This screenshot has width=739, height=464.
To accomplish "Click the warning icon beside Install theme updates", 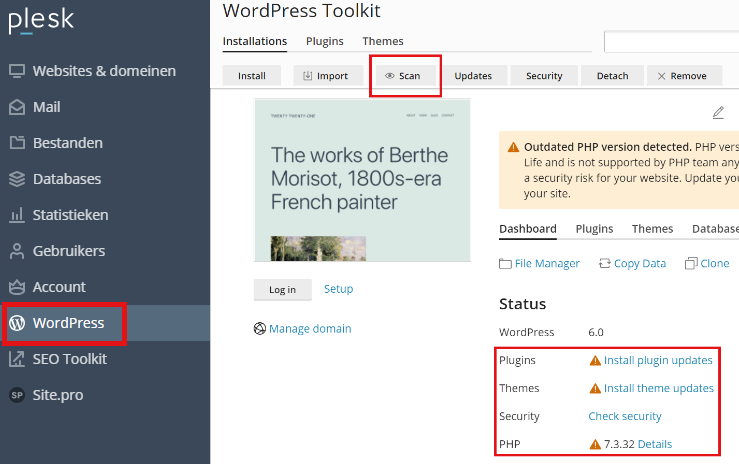I will pyautogui.click(x=595, y=388).
